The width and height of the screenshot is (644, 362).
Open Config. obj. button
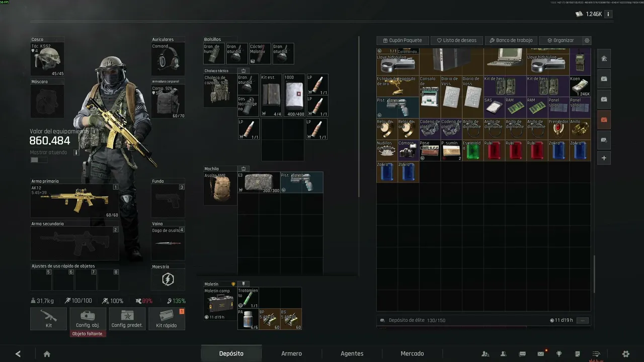[88, 319]
